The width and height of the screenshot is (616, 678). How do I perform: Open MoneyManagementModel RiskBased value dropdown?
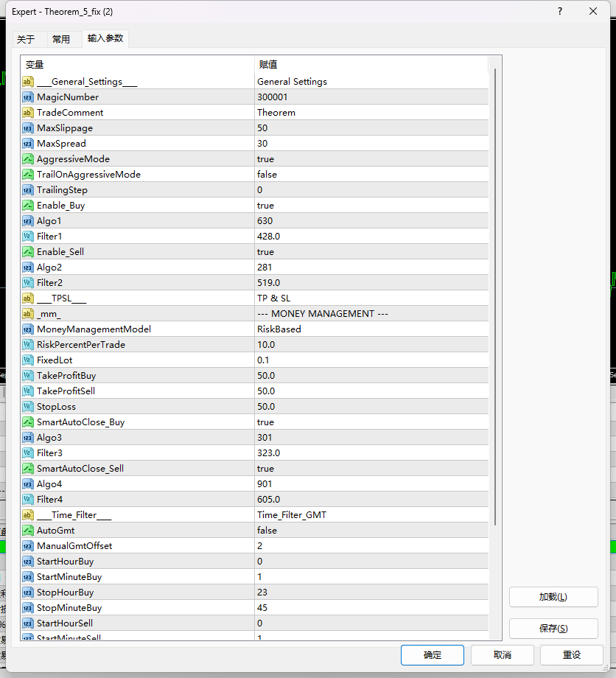pyautogui.click(x=371, y=329)
